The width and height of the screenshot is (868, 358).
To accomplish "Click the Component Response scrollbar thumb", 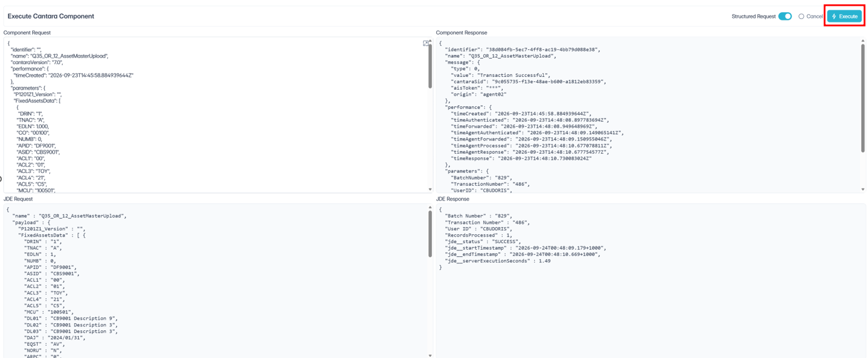I will pos(863,97).
